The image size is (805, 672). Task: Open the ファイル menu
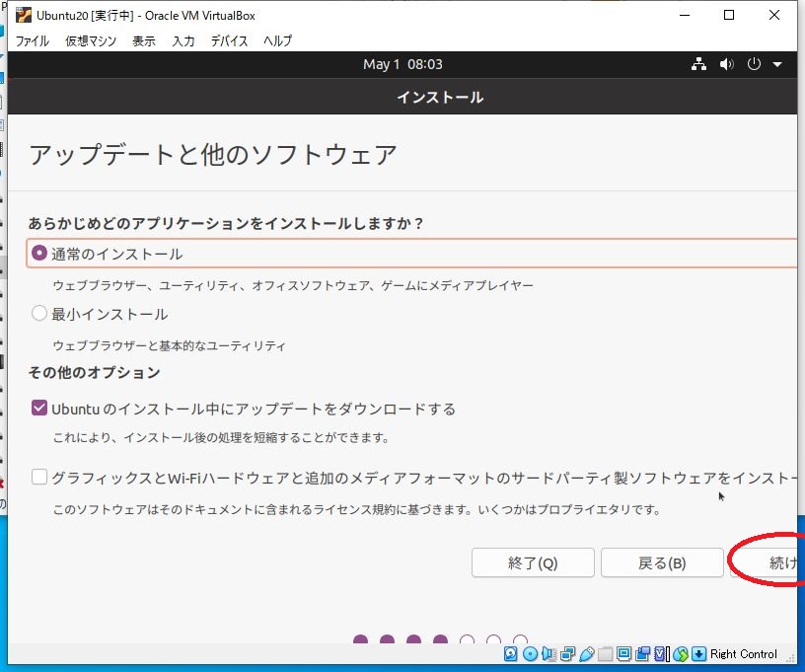coord(32,40)
